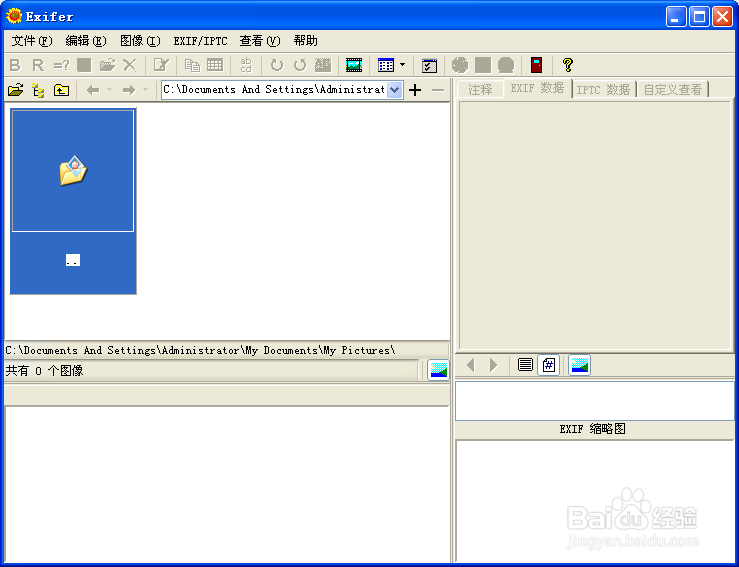Click the red door exit icon
This screenshot has width=739, height=567.
pos(536,65)
